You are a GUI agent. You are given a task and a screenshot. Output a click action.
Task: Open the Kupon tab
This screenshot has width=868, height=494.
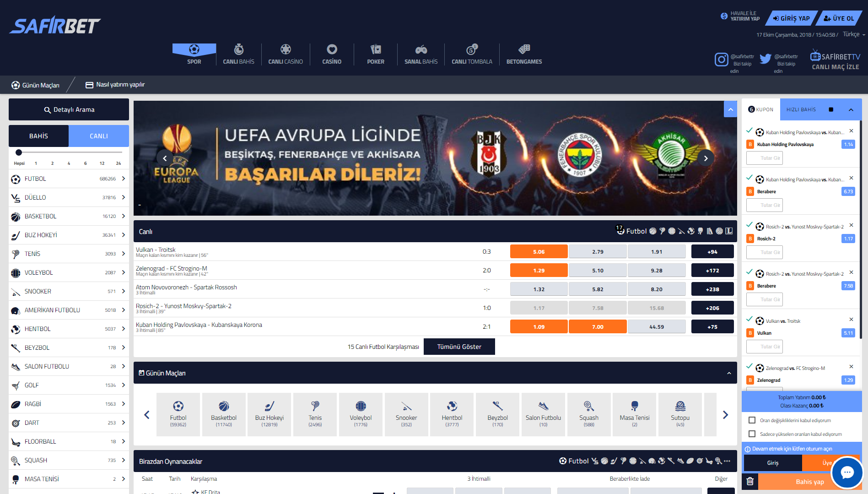pyautogui.click(x=761, y=110)
